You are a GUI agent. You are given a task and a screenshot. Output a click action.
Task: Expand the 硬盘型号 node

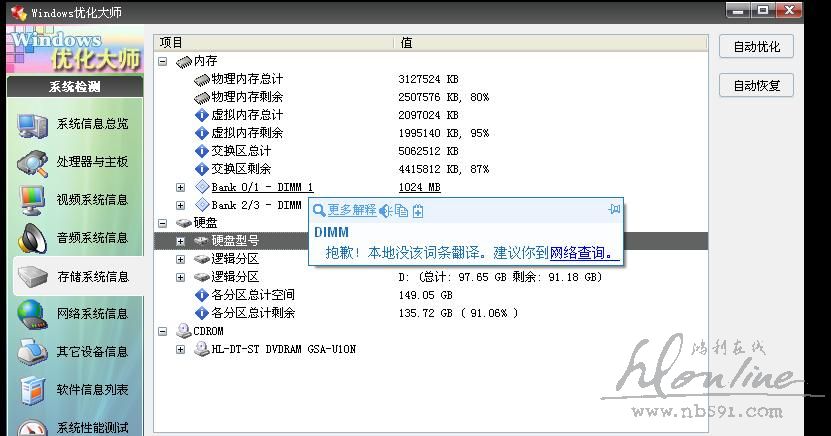181,242
